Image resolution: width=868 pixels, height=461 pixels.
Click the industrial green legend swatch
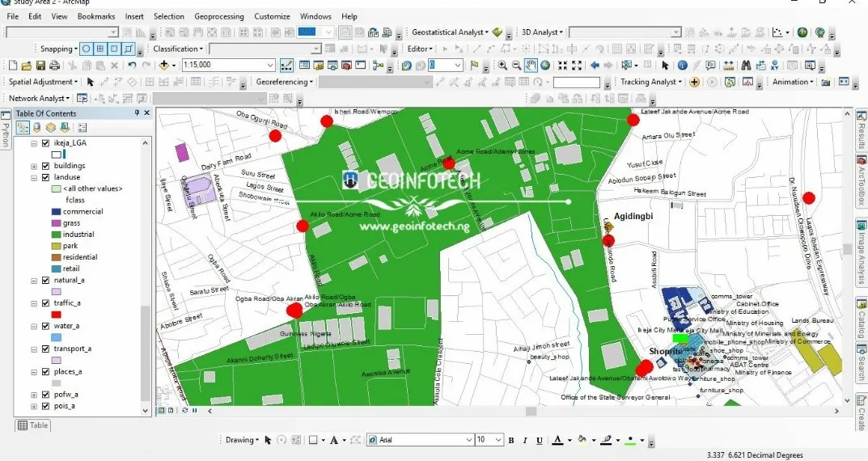pyautogui.click(x=56, y=235)
